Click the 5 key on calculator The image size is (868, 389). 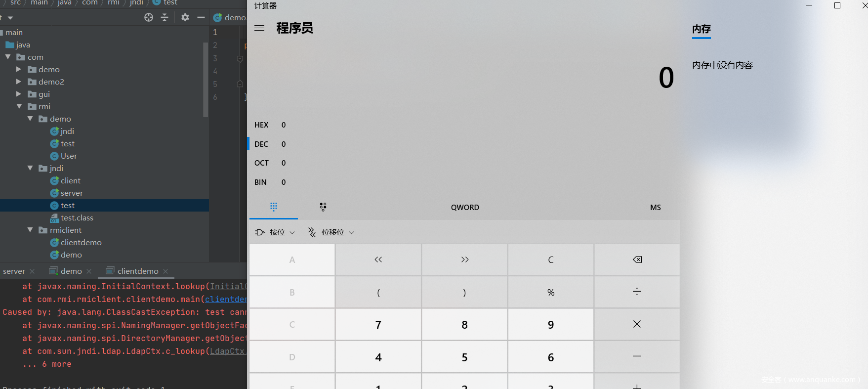(x=464, y=356)
